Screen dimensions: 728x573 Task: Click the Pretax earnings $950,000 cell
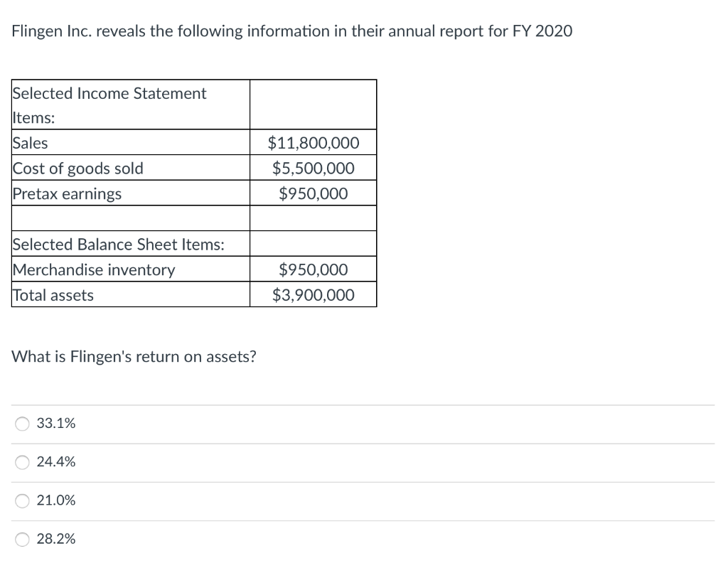point(314,193)
